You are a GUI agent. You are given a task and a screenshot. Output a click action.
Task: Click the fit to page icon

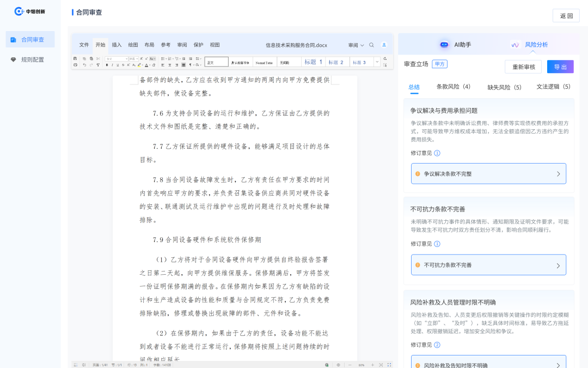click(381, 365)
